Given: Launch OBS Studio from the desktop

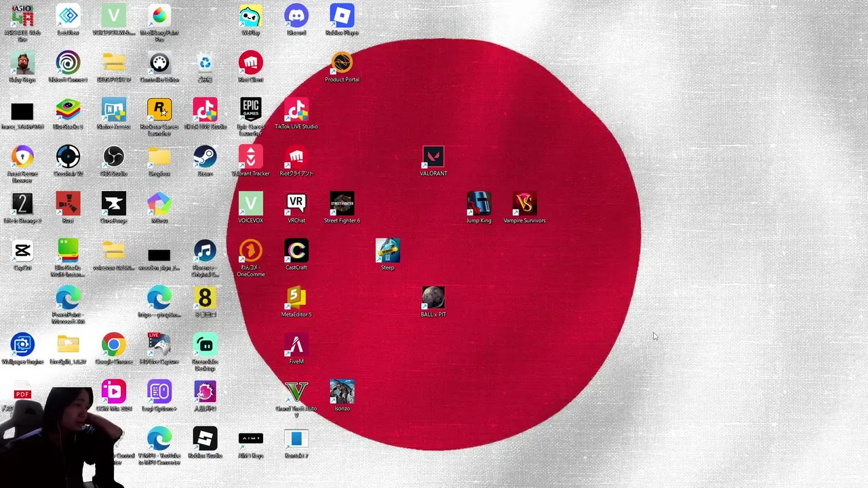Looking at the screenshot, I should pos(113,157).
